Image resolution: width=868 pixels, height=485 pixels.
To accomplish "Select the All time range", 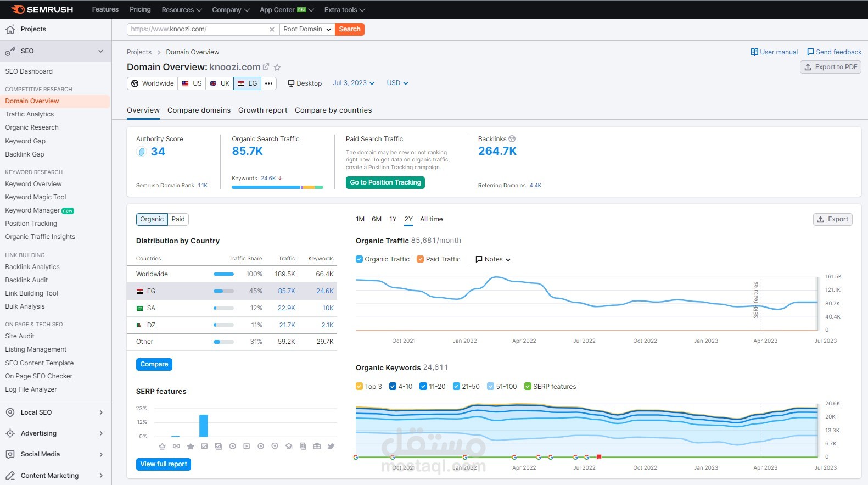I will pyautogui.click(x=431, y=219).
